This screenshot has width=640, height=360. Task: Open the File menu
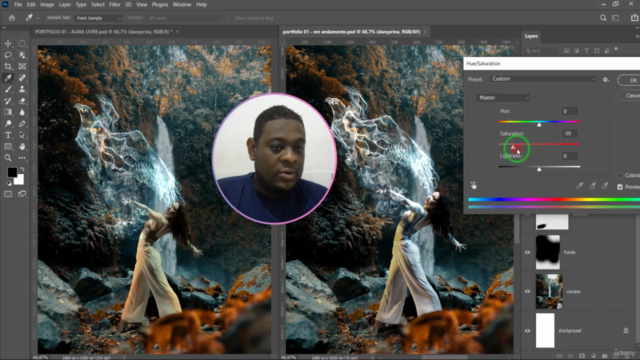(18, 4)
